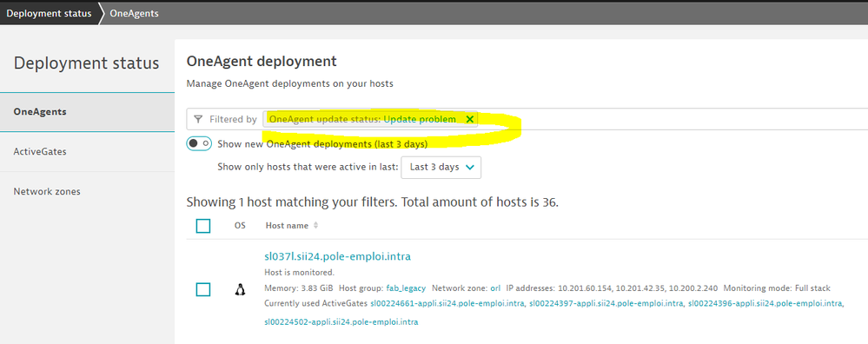Image resolution: width=868 pixels, height=344 pixels.
Task: Open the fab_legacy host group link
Action: point(406,288)
